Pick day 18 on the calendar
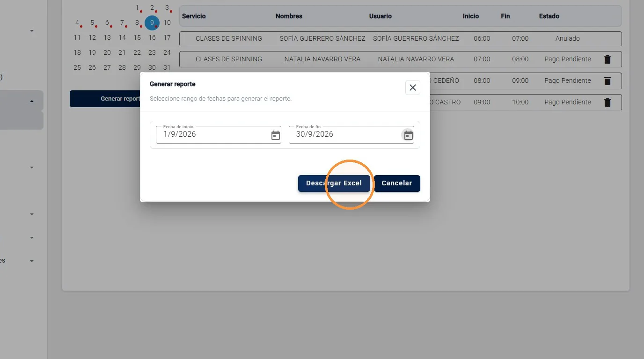The image size is (644, 359). tap(77, 52)
